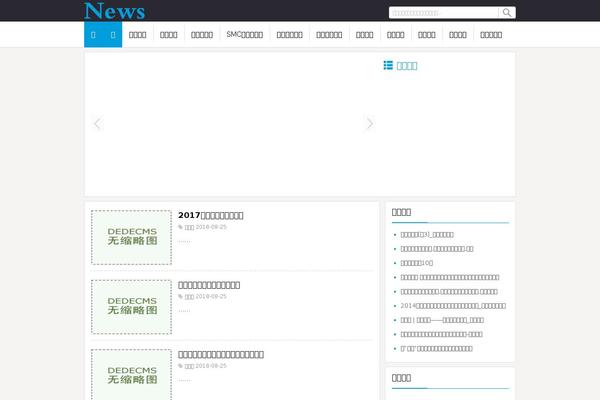Click the list icon beside blue heading
The width and height of the screenshot is (600, 400).
pos(388,65)
